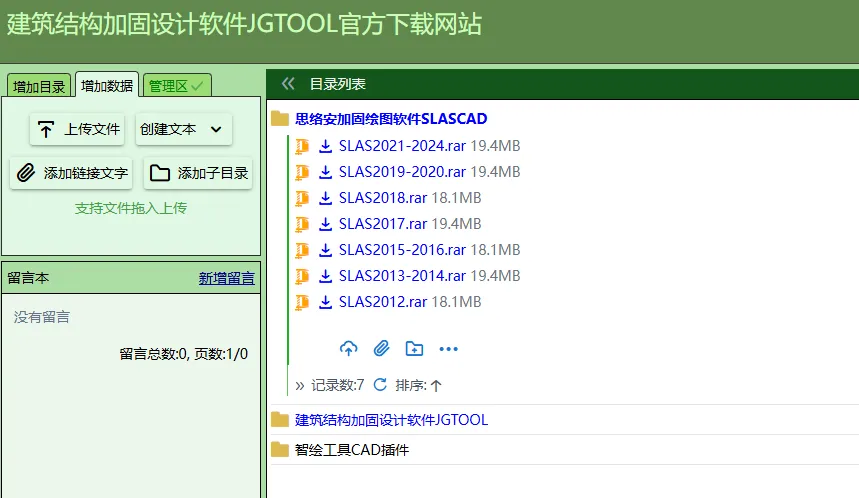Click archive file icon of SLAS2012.rar
Screen dimensions: 859x498
[x=302, y=302]
